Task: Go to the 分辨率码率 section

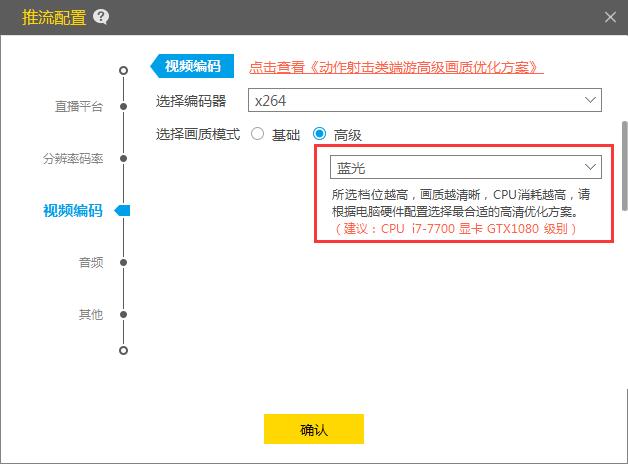Action: click(x=73, y=159)
